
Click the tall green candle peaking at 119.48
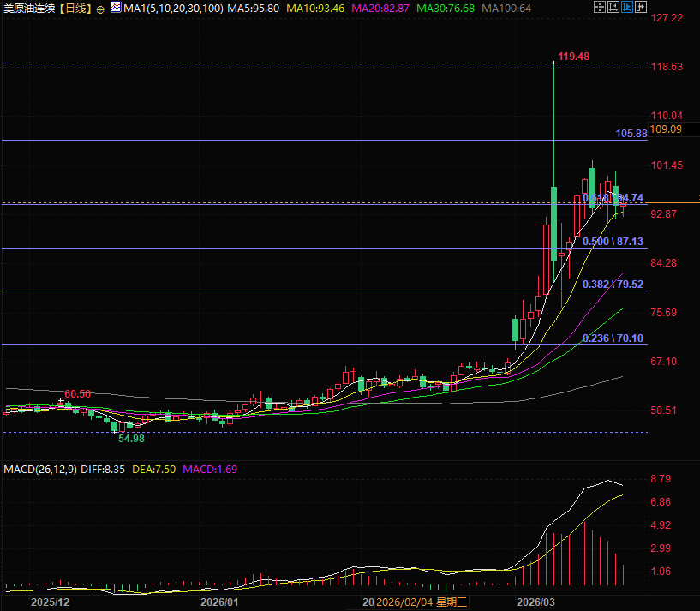554,224
